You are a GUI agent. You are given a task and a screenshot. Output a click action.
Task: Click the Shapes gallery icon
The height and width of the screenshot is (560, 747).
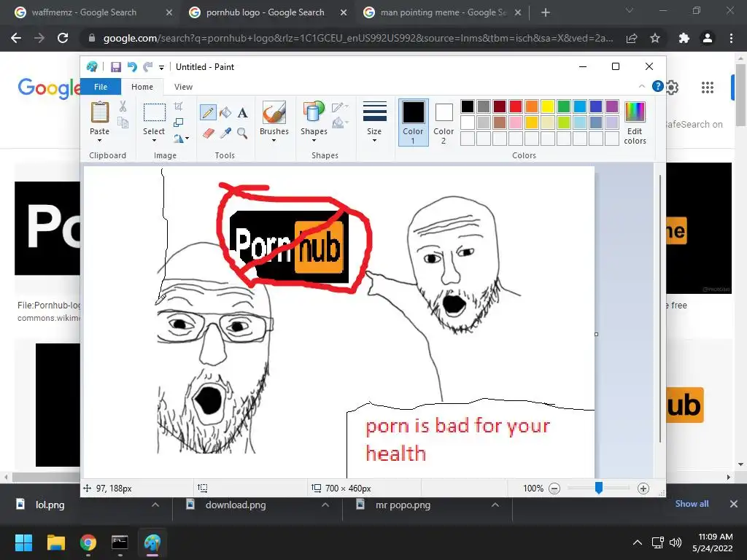pos(314,112)
